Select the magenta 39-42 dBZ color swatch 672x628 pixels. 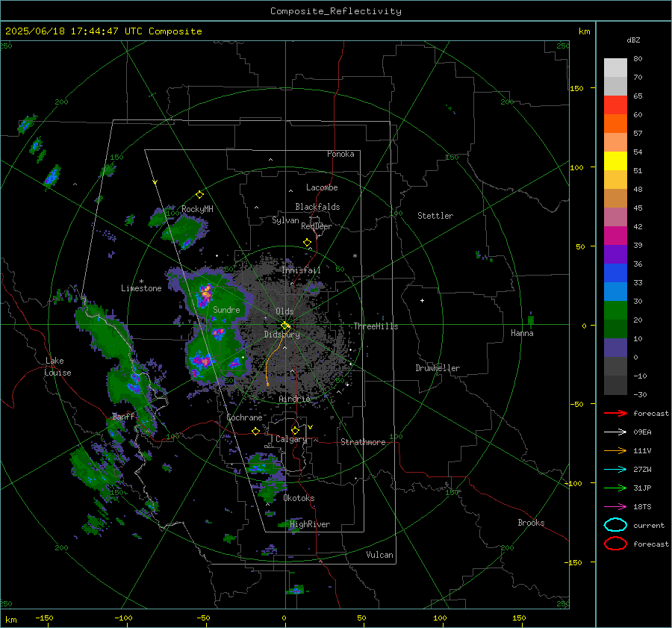click(x=615, y=236)
